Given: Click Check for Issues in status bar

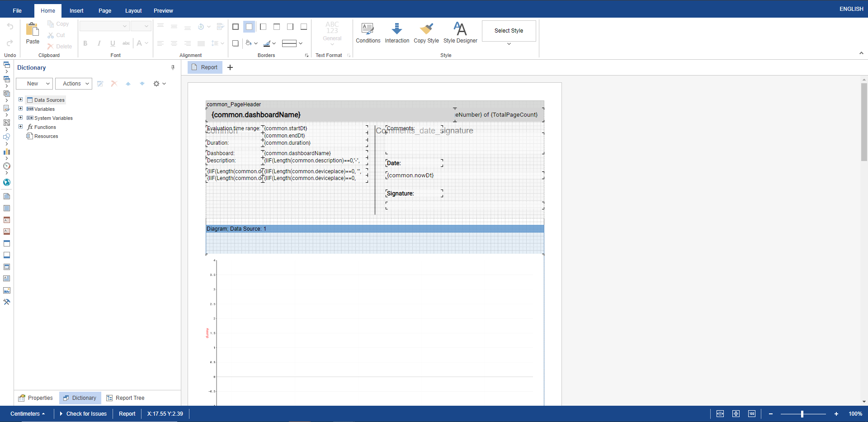Looking at the screenshot, I should click(86, 414).
